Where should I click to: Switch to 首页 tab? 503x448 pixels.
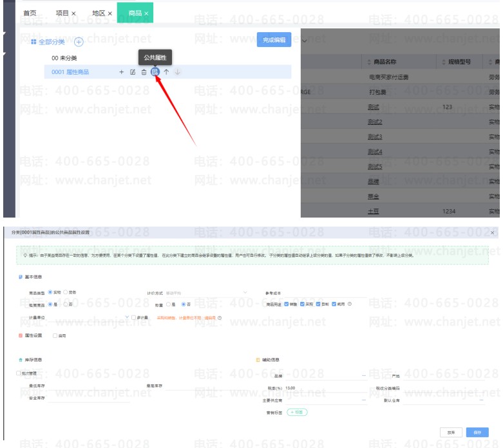click(x=30, y=13)
